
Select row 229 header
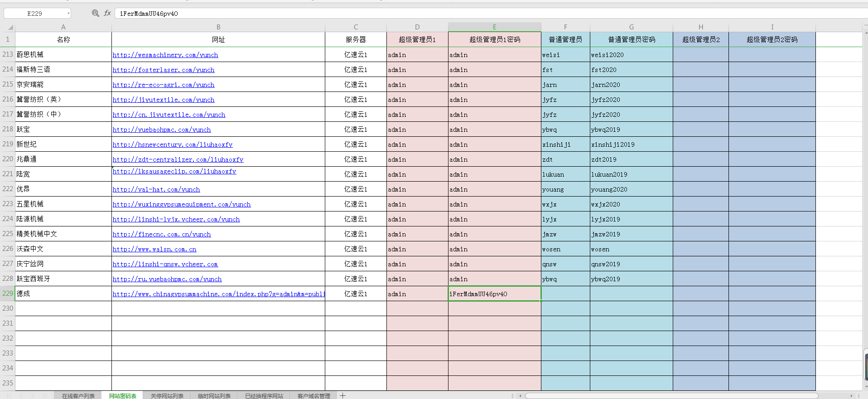tap(8, 293)
